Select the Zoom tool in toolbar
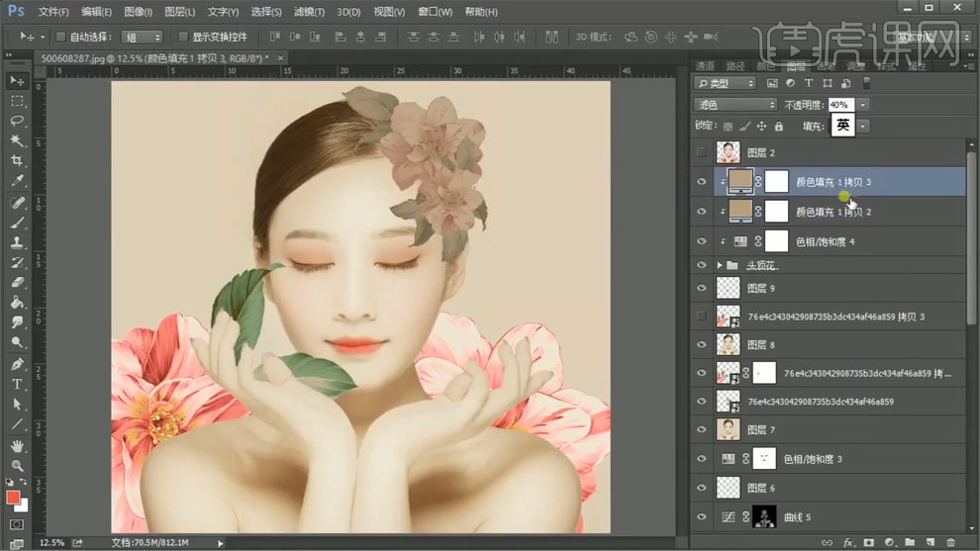Image resolution: width=980 pixels, height=551 pixels. (17, 465)
